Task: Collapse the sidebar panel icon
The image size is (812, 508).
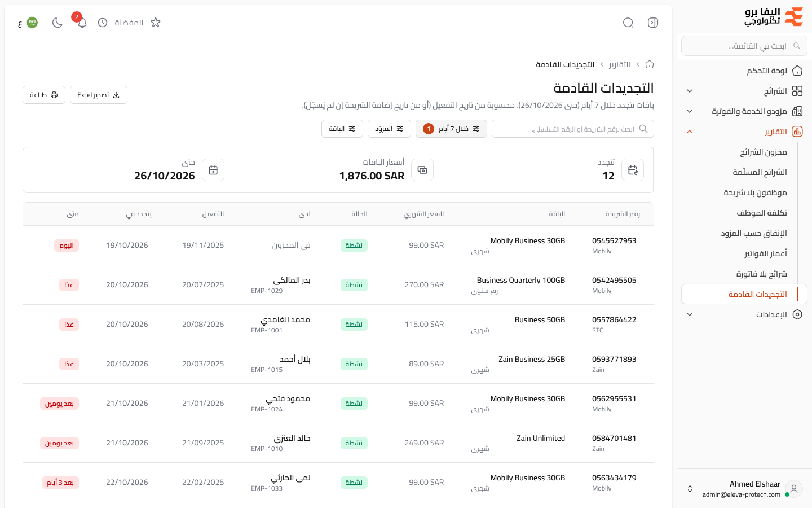Action: (653, 23)
